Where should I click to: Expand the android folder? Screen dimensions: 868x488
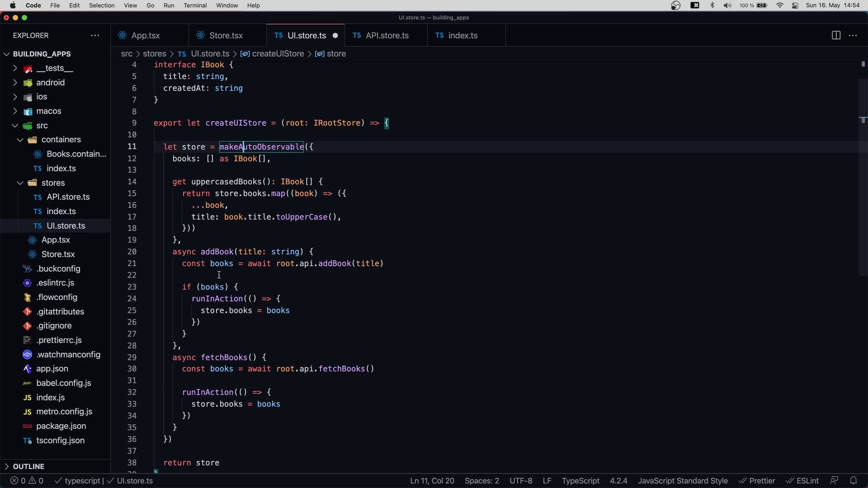pos(50,83)
